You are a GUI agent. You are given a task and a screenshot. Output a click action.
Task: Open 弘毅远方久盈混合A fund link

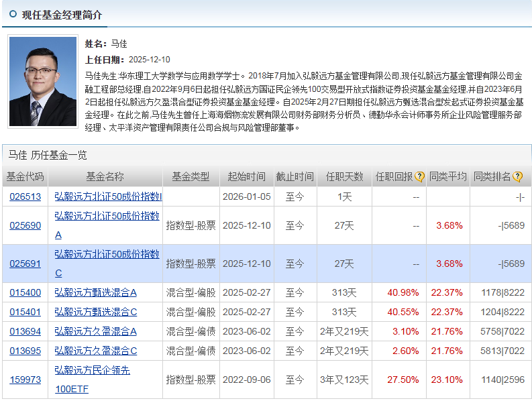pos(96,331)
